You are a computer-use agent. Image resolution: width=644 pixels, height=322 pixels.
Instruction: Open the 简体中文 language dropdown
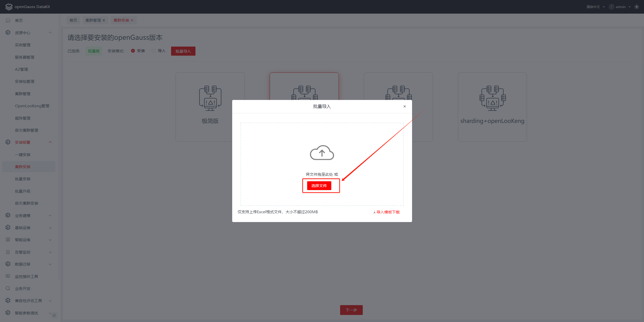(595, 7)
